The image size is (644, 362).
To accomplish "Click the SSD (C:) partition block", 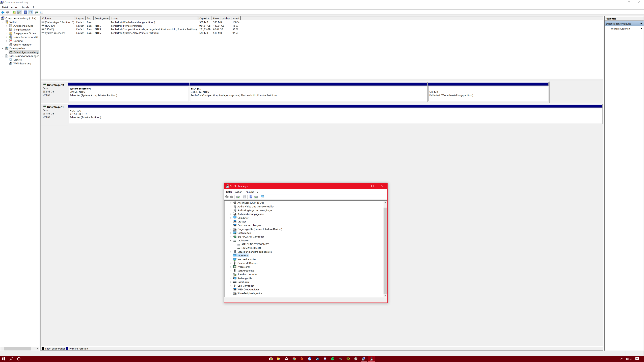I will click(x=308, y=94).
